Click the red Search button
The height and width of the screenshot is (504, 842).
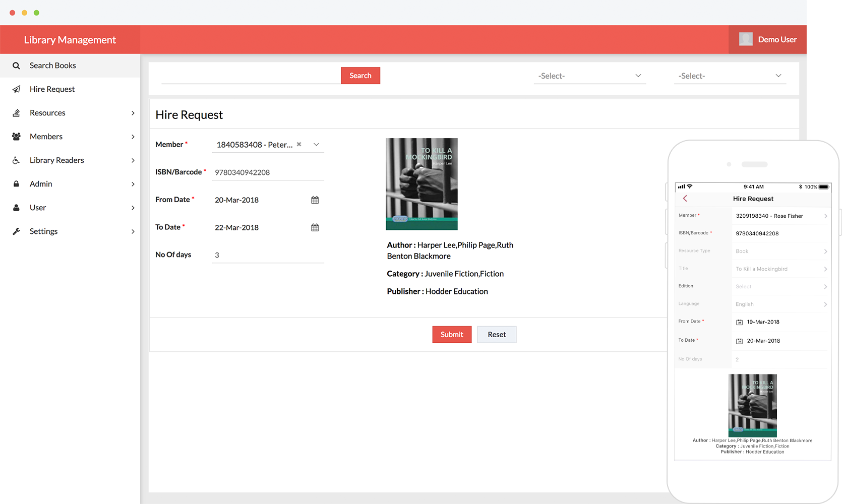(x=360, y=76)
